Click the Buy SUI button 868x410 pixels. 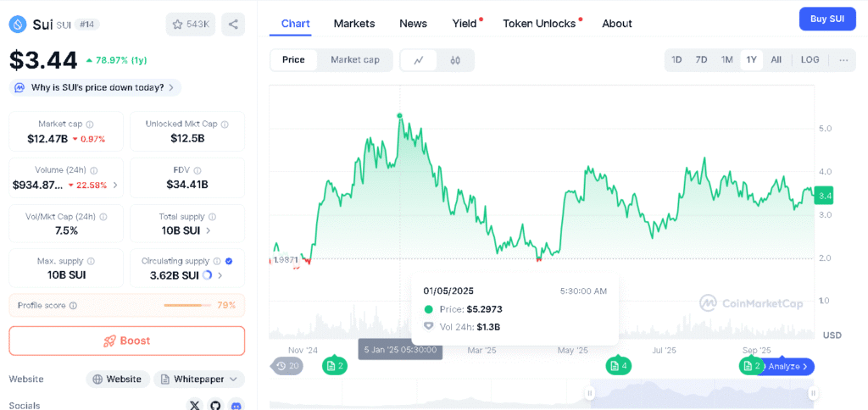(x=827, y=19)
